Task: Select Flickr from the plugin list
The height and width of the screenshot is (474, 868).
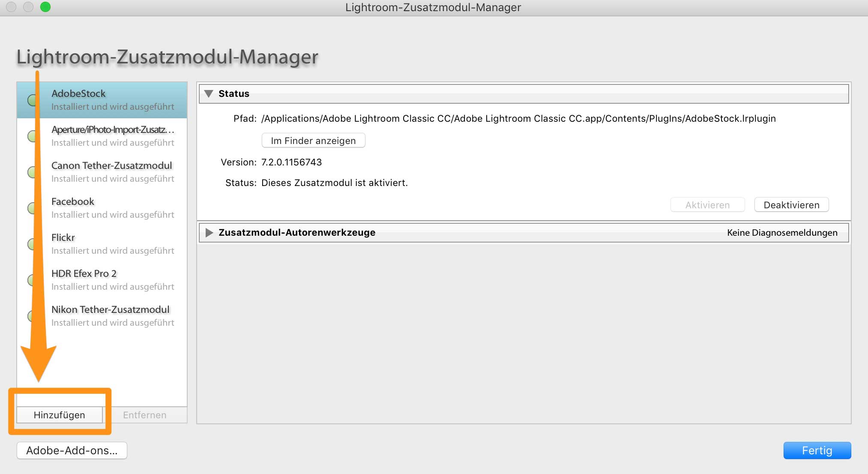Action: pos(112,244)
